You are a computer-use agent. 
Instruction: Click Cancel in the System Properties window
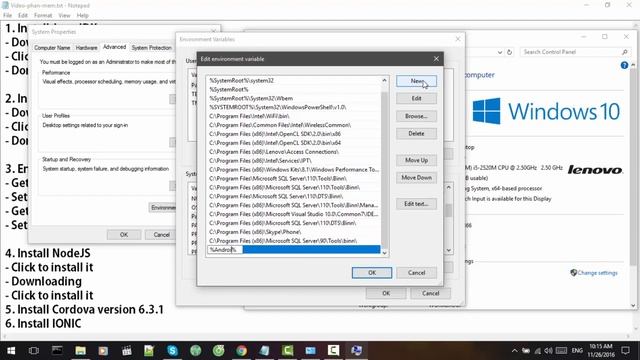[x=161, y=235]
